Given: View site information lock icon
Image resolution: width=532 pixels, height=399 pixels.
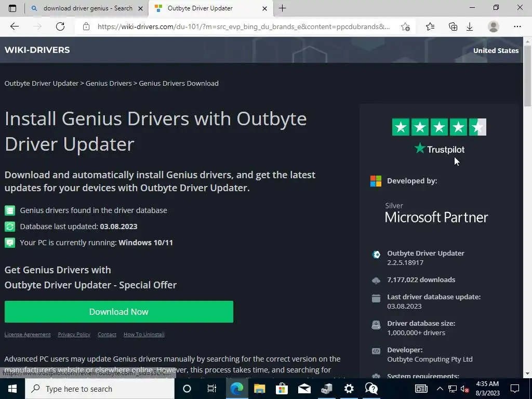Looking at the screenshot, I should [86, 26].
